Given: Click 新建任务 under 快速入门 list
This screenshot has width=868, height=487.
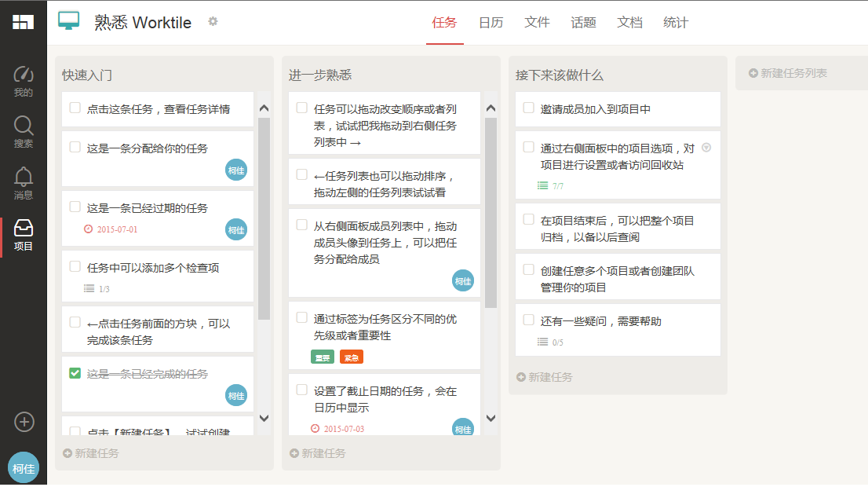Looking at the screenshot, I should pos(91,453).
